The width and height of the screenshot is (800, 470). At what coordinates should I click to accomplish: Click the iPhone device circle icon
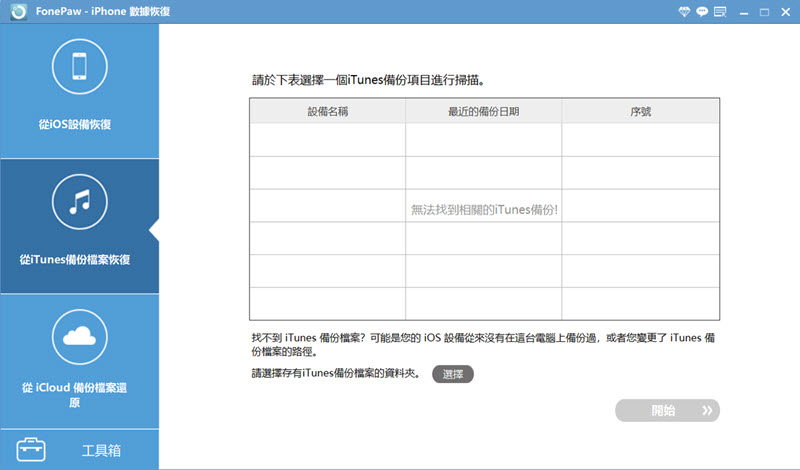(x=79, y=68)
